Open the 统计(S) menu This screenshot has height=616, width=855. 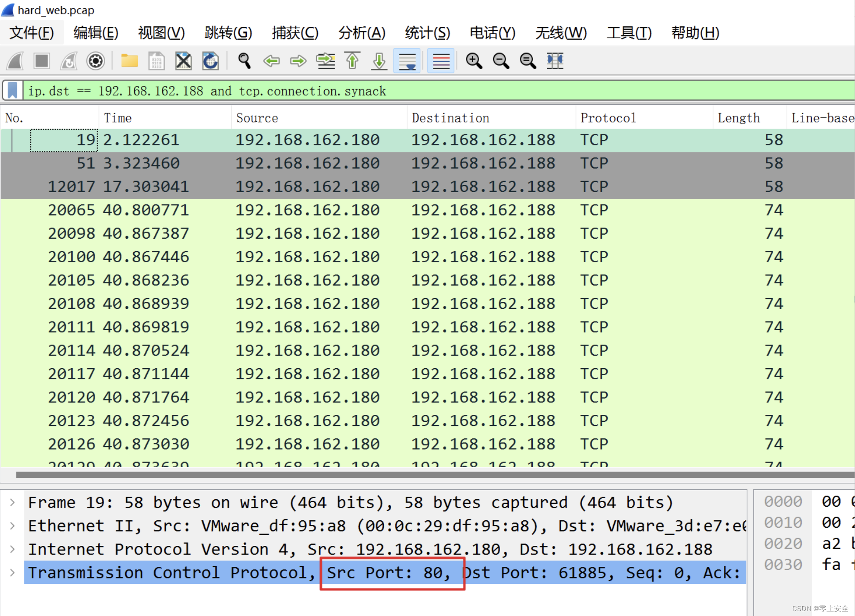tap(427, 33)
